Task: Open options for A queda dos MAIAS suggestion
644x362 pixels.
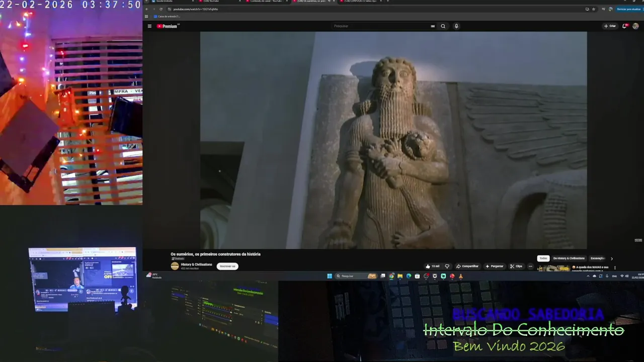Action: [x=615, y=267]
